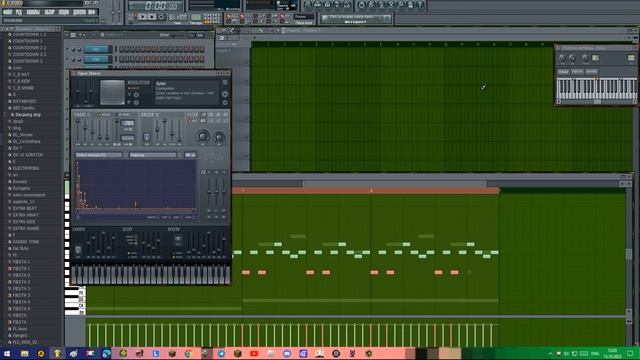Click the Ogun harmonic spectrum graph

136,184
